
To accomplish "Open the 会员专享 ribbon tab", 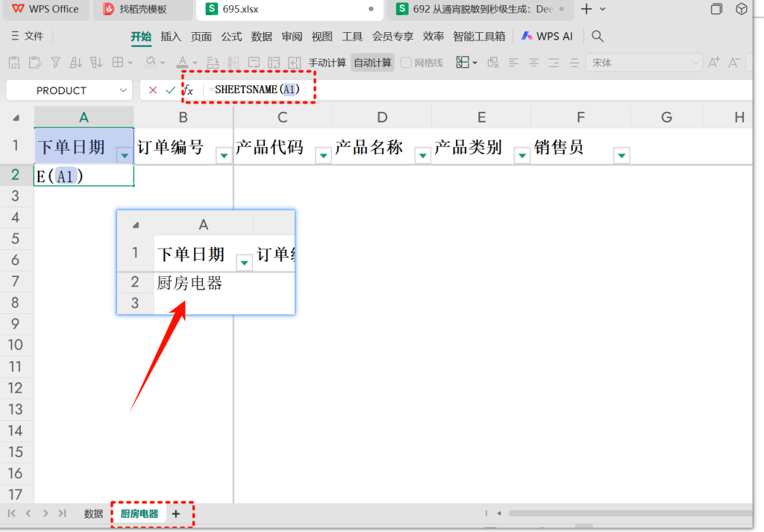I will click(392, 37).
